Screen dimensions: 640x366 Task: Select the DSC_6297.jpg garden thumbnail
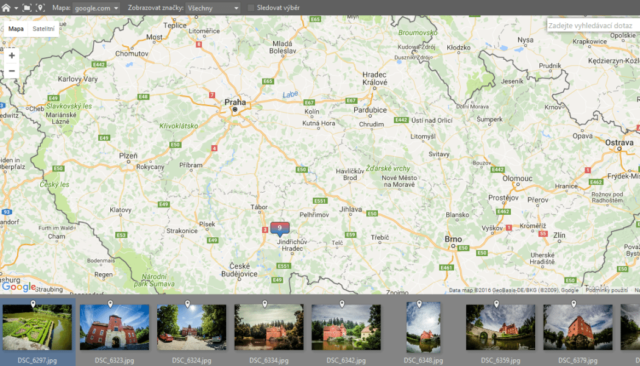click(37, 327)
